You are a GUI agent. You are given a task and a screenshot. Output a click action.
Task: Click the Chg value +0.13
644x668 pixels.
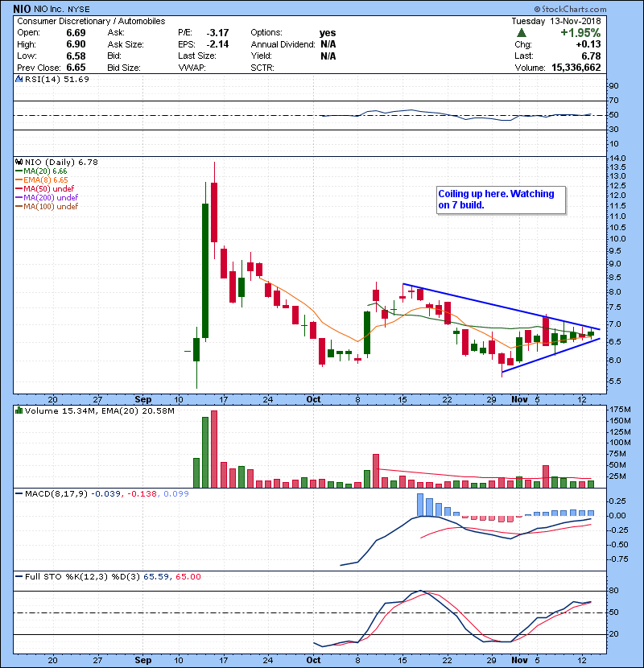point(588,44)
